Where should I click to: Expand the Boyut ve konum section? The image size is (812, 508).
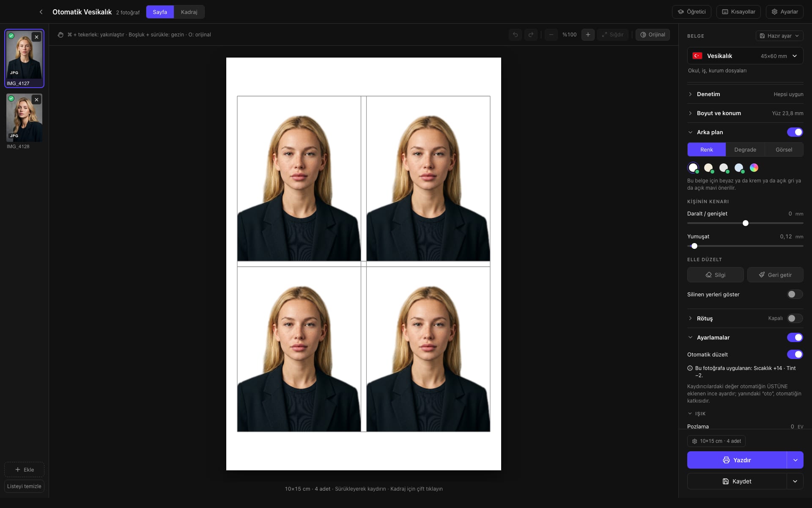(x=745, y=113)
